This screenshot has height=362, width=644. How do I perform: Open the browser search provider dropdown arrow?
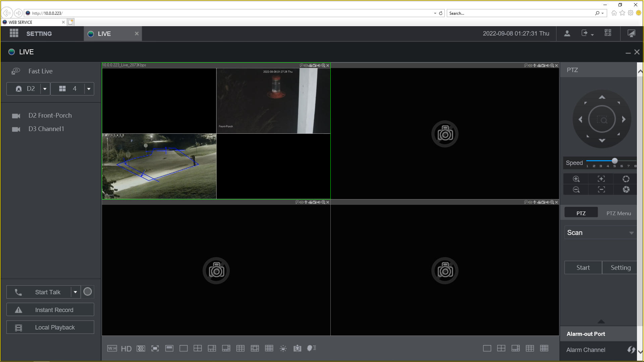603,13
